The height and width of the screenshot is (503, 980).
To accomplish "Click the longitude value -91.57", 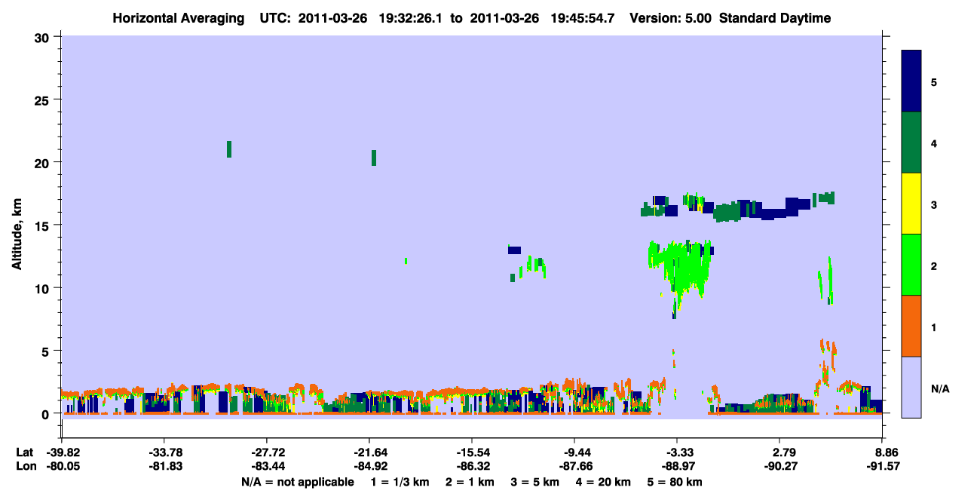I will tap(883, 466).
